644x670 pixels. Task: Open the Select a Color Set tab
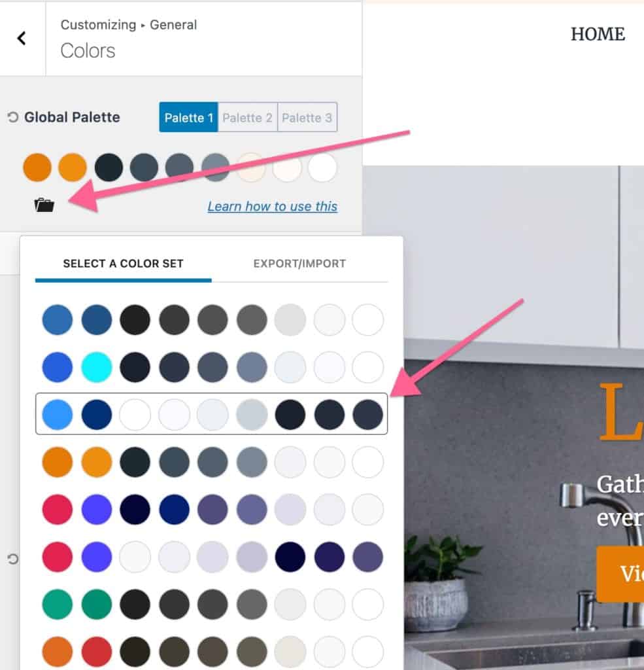pos(124,264)
